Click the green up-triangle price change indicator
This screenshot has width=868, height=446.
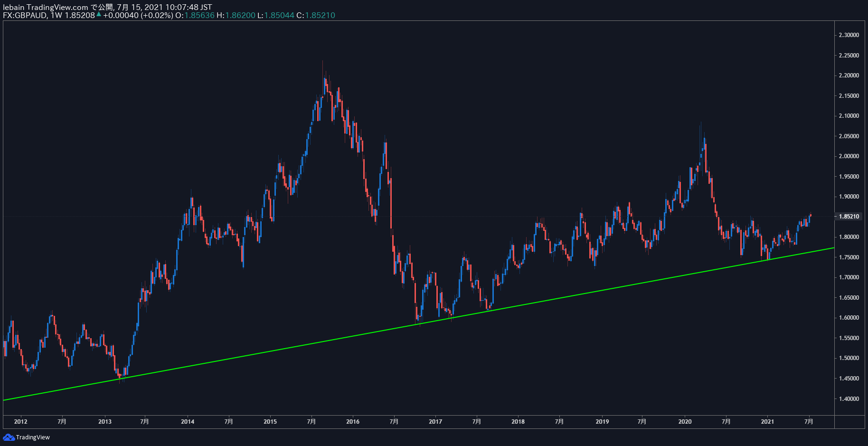coord(99,14)
